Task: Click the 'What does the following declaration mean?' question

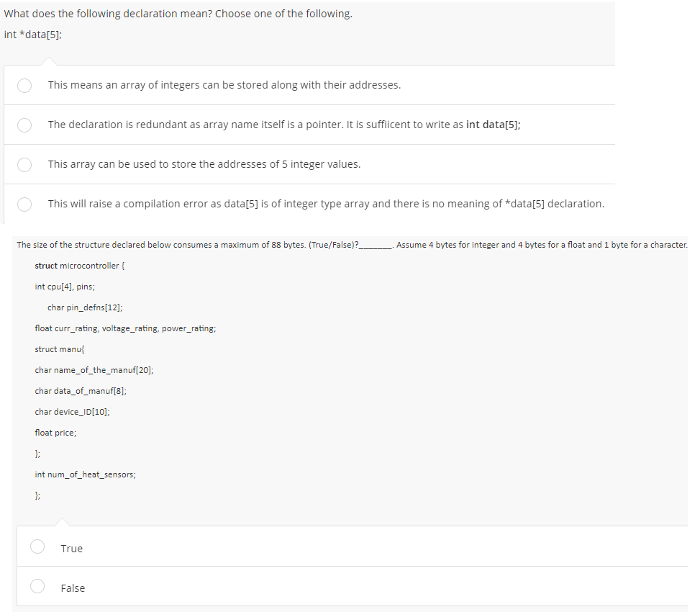Action: tap(178, 14)
